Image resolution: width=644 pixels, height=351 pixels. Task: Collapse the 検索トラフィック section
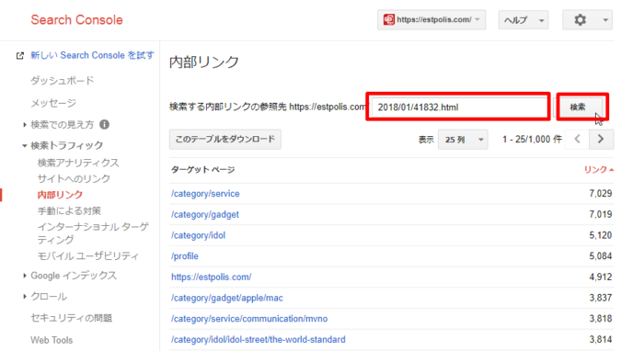[x=25, y=145]
